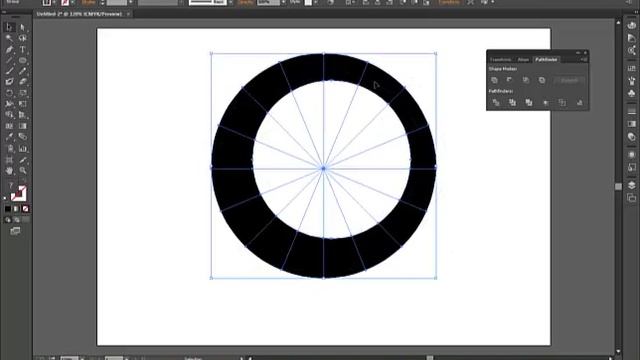Click the Expand button in Pathfinder

coord(569,80)
